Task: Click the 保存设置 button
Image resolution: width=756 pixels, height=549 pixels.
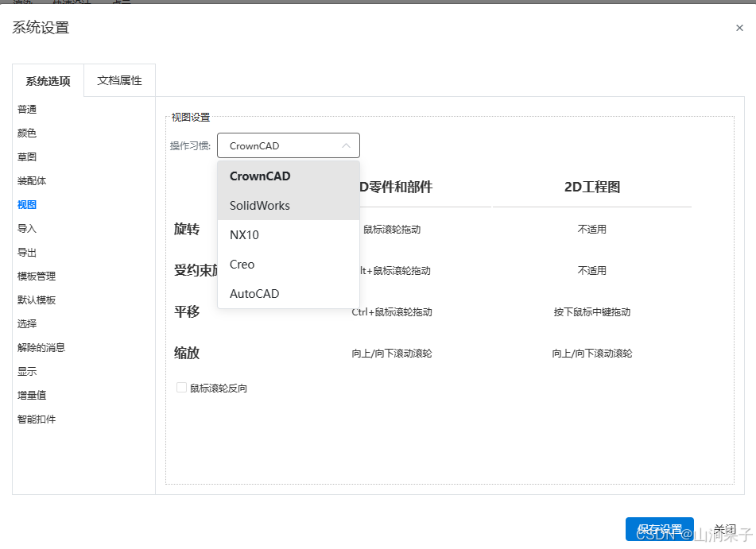Action: (x=659, y=529)
